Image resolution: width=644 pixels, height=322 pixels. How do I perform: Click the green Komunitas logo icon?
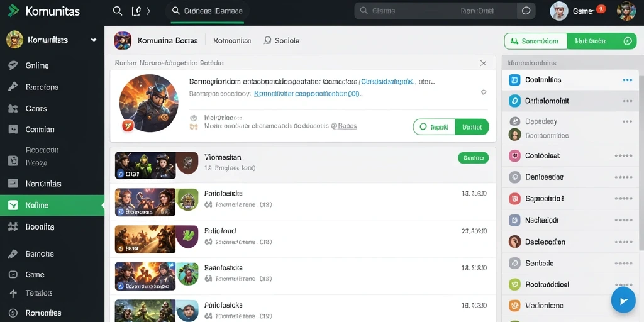pos(14,11)
